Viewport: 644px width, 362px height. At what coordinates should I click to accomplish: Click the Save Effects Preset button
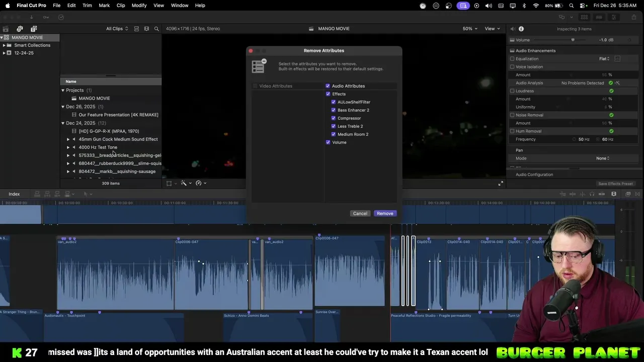615,184
